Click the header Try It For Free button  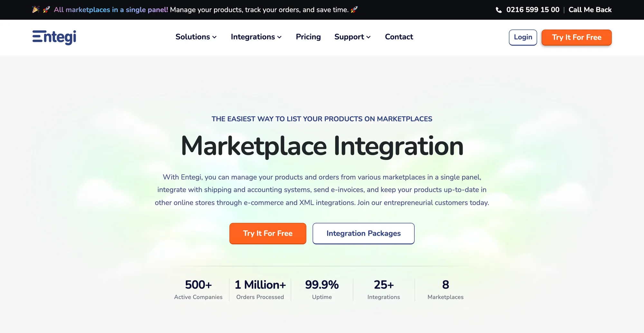click(576, 37)
